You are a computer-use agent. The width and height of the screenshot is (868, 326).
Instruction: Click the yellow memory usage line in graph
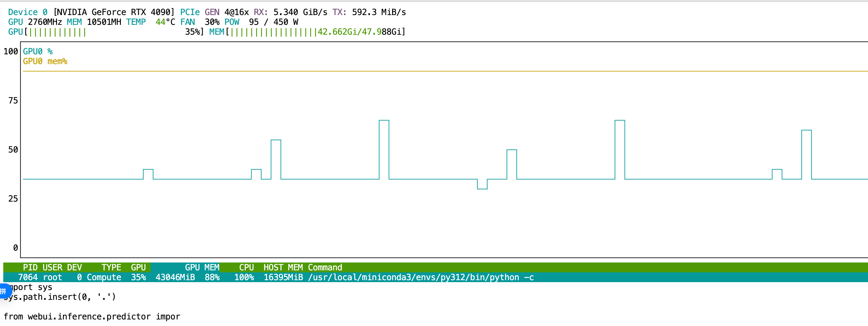(438, 71)
